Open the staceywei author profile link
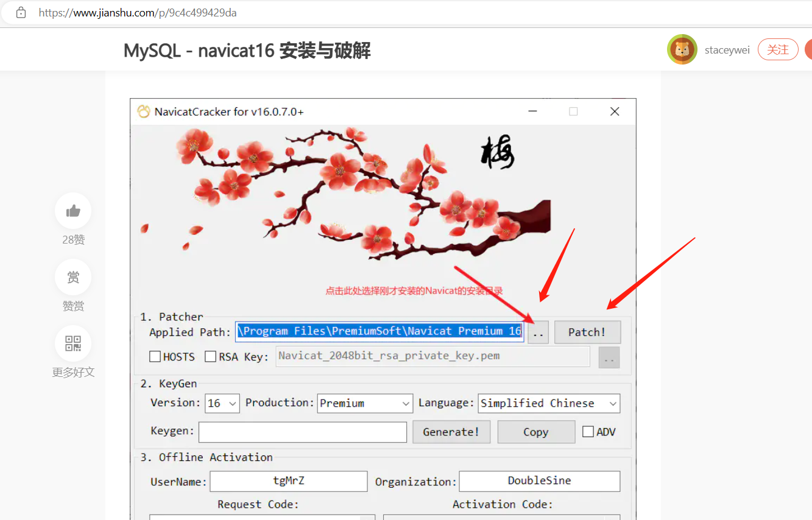Image resolution: width=812 pixels, height=520 pixels. (x=727, y=50)
